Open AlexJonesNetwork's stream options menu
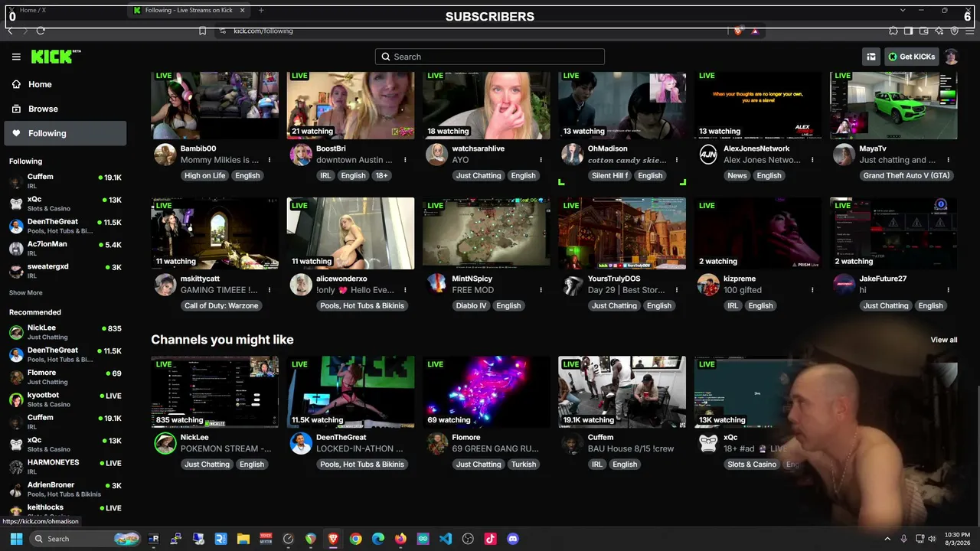This screenshot has height=551, width=980. coord(812,160)
